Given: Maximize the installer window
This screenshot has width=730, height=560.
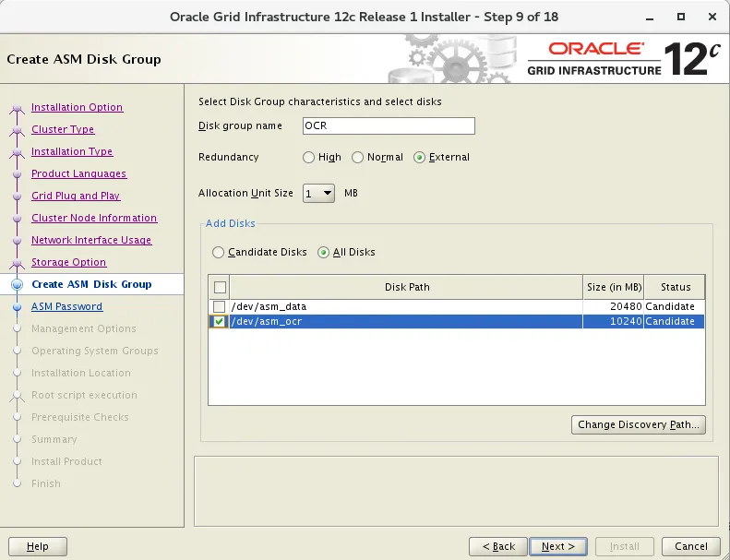Looking at the screenshot, I should click(x=681, y=17).
